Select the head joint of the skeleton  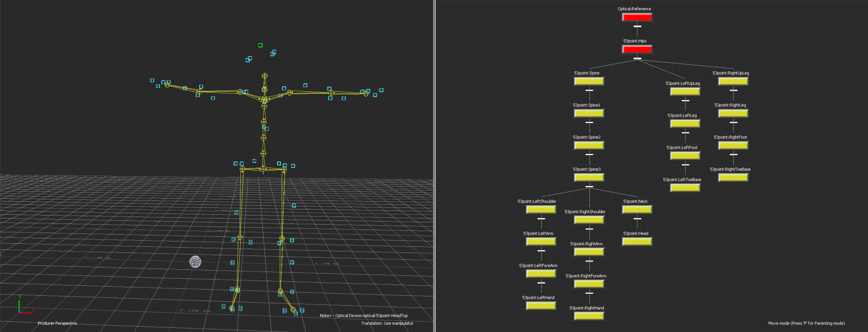click(x=264, y=76)
